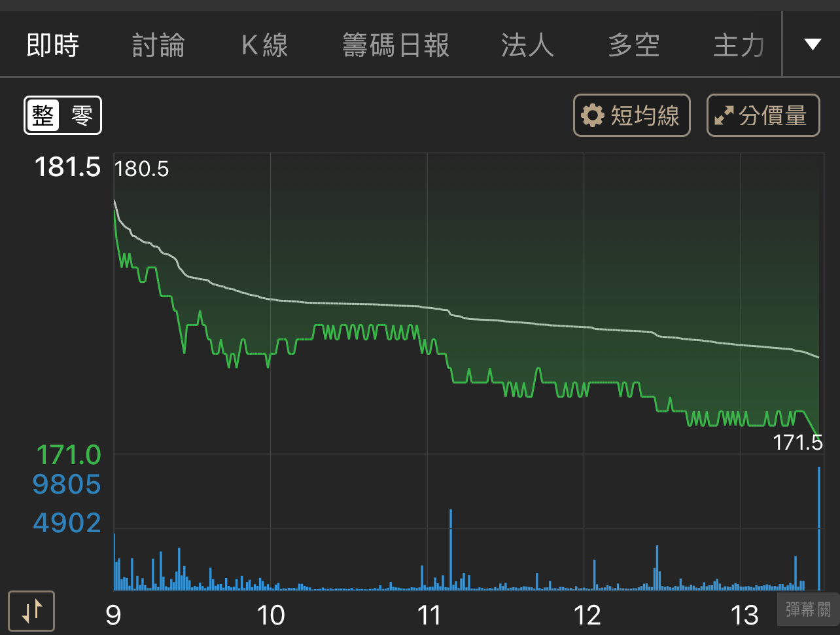This screenshot has height=635, width=840.
Task: Click the gear icon beside 短均線
Action: 593,116
